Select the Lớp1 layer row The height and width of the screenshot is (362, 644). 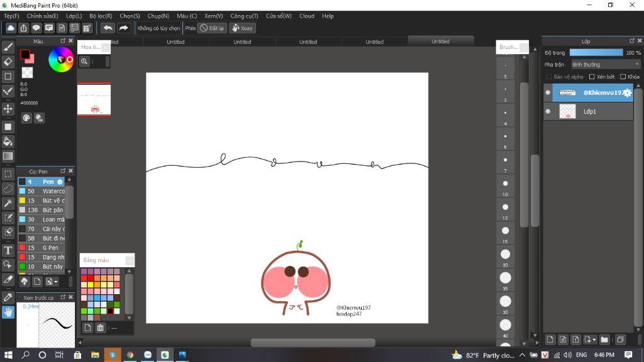tap(588, 112)
